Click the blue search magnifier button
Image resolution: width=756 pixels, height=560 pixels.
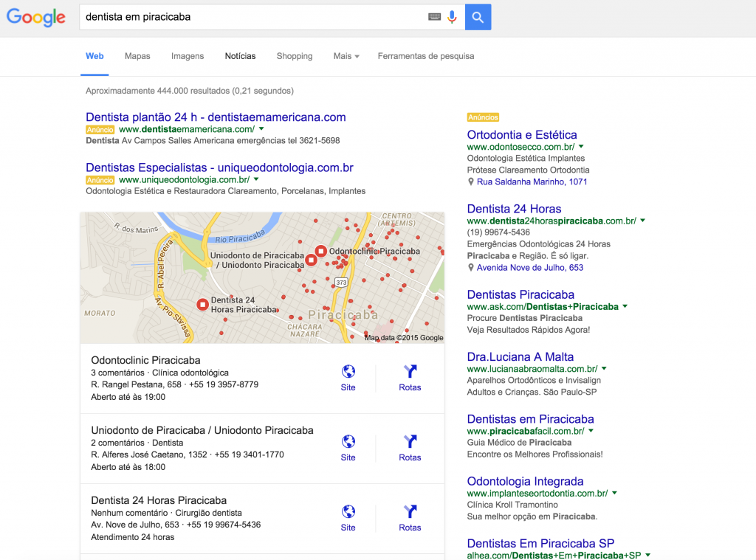(478, 17)
